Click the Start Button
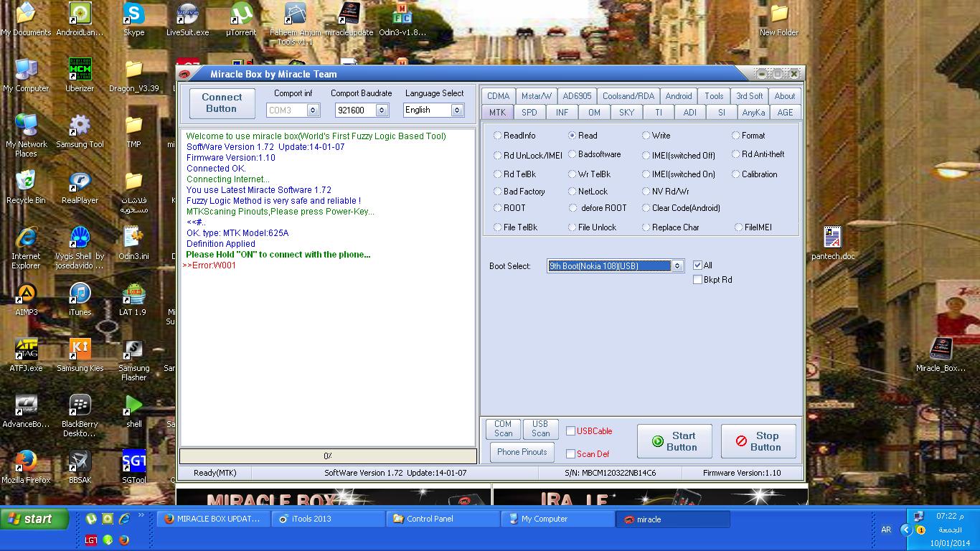 click(x=675, y=441)
